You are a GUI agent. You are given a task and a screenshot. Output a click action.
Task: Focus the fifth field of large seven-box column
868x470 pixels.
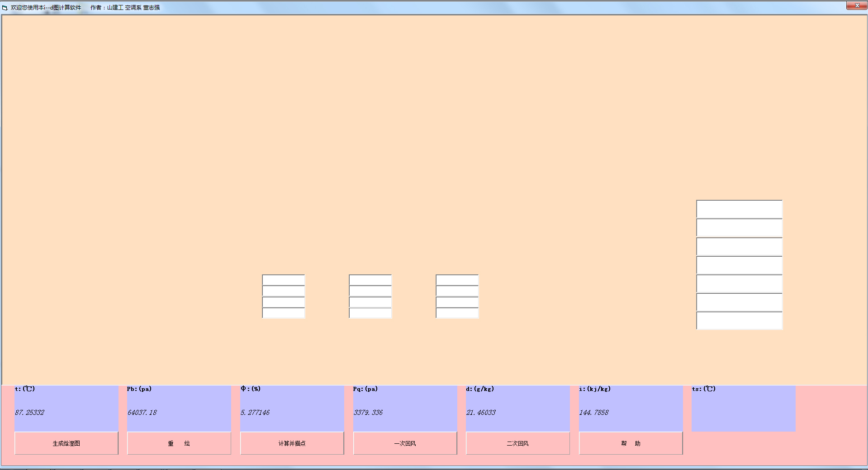740,284
